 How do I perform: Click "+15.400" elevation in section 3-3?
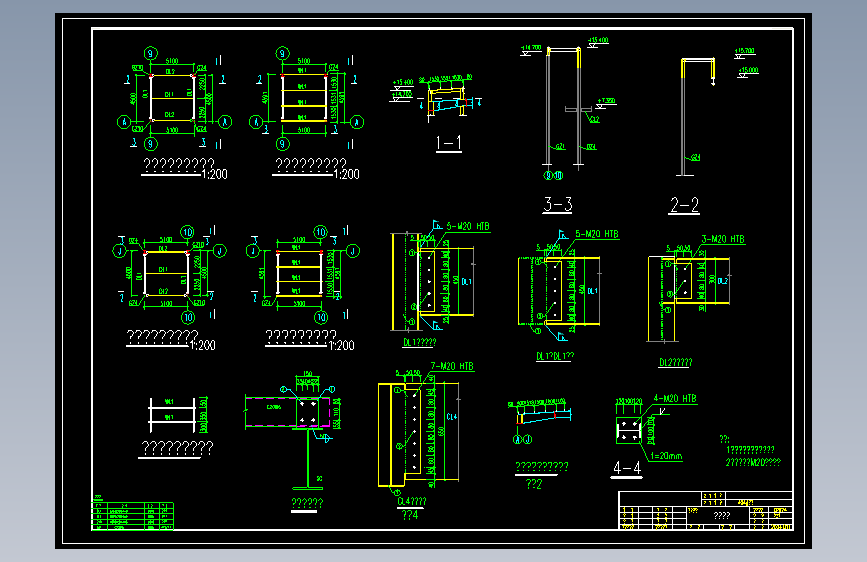point(598,40)
